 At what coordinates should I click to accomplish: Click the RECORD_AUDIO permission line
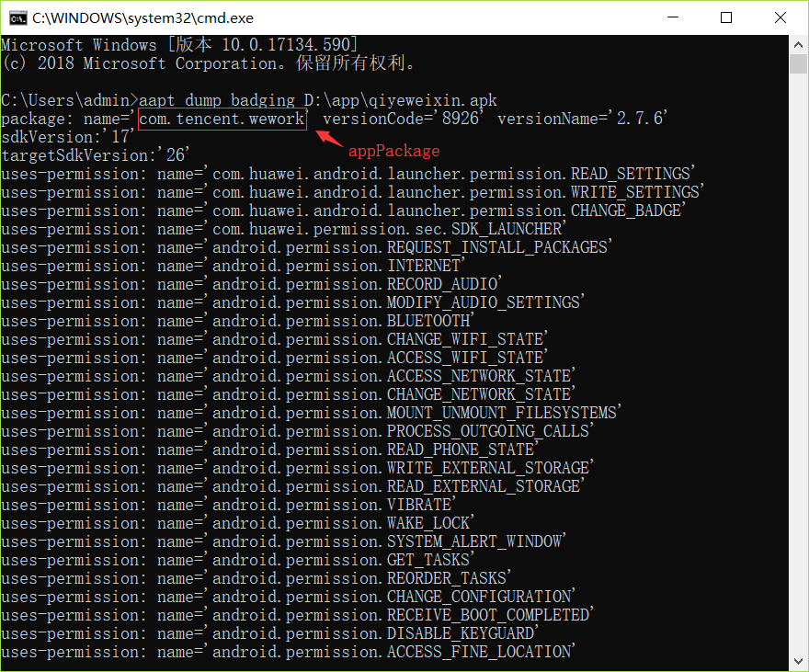[x=251, y=284]
